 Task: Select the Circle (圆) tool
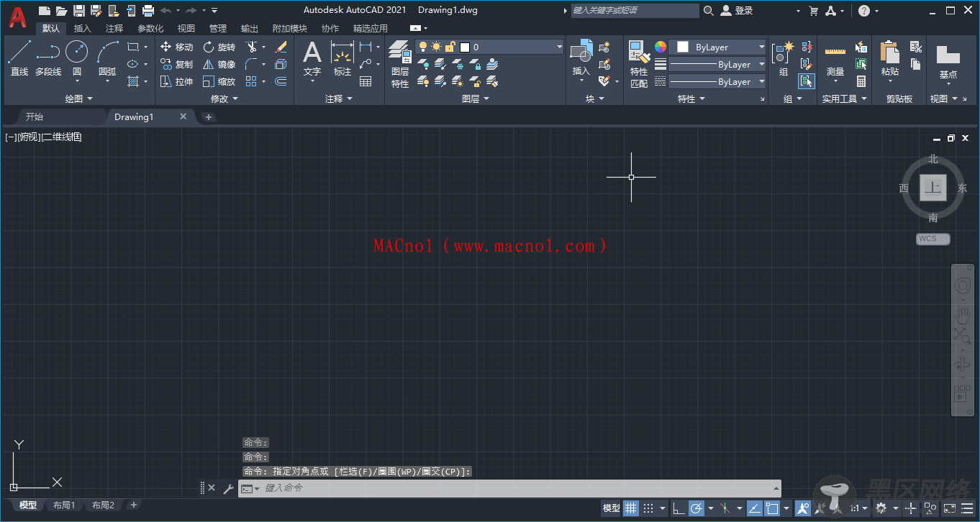click(x=77, y=59)
